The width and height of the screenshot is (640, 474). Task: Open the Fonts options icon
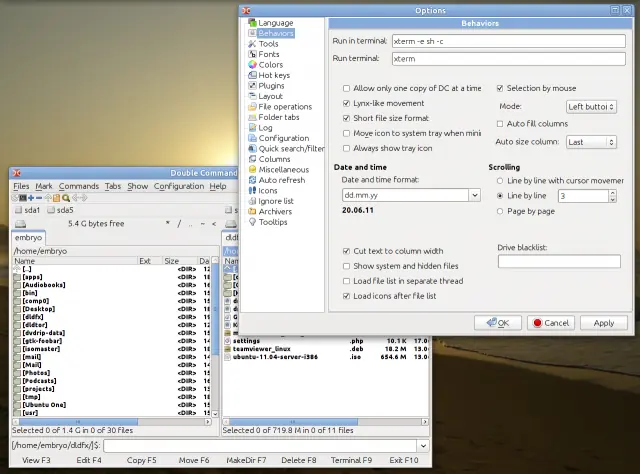click(252, 54)
